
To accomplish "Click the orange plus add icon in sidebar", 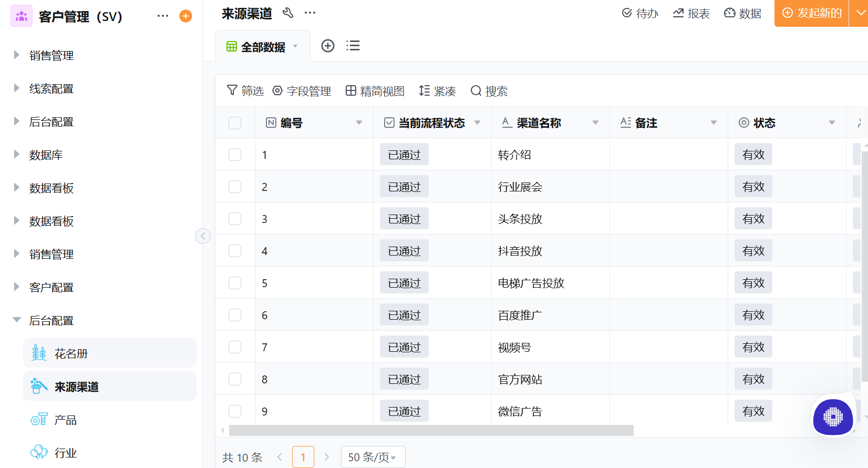I will coord(185,16).
